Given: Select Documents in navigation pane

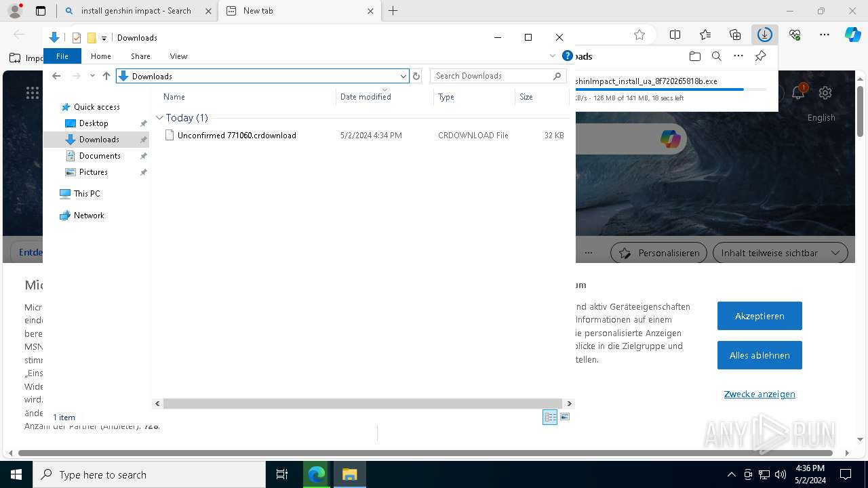Looking at the screenshot, I should point(100,156).
